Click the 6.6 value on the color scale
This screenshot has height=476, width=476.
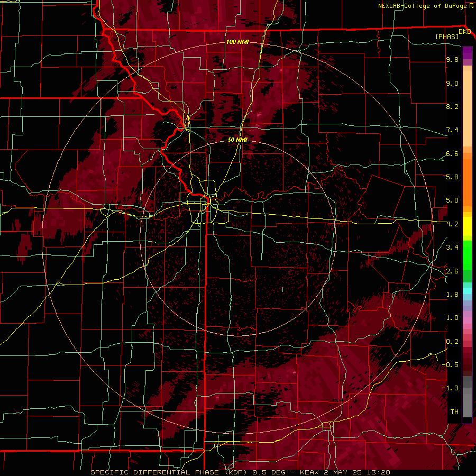(x=452, y=153)
